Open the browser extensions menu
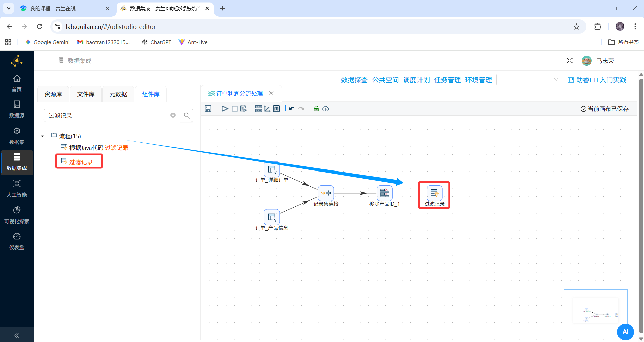Image resolution: width=644 pixels, height=342 pixels. point(598,27)
